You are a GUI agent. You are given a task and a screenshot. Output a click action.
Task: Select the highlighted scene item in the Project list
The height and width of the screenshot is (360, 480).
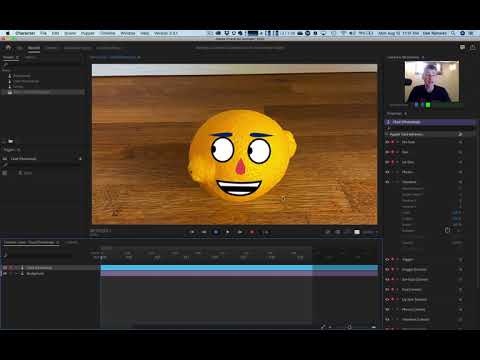coord(43,92)
